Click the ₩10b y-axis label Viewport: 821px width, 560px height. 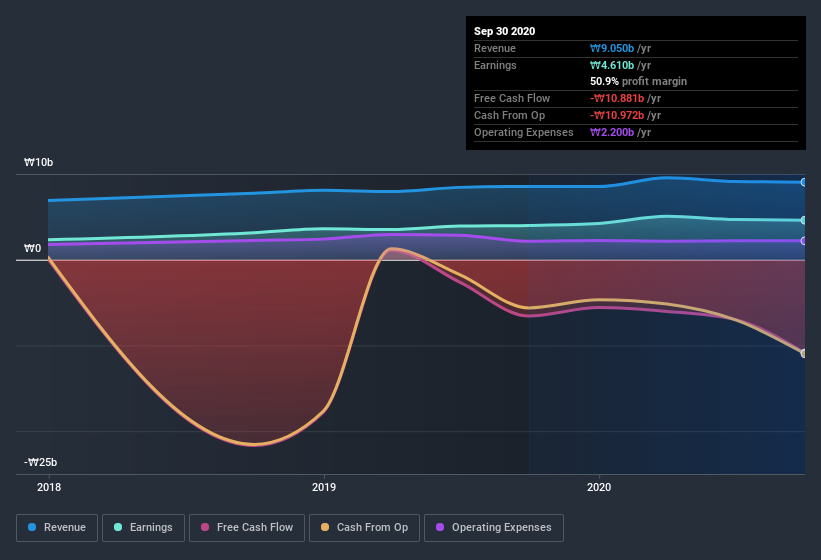[38, 163]
